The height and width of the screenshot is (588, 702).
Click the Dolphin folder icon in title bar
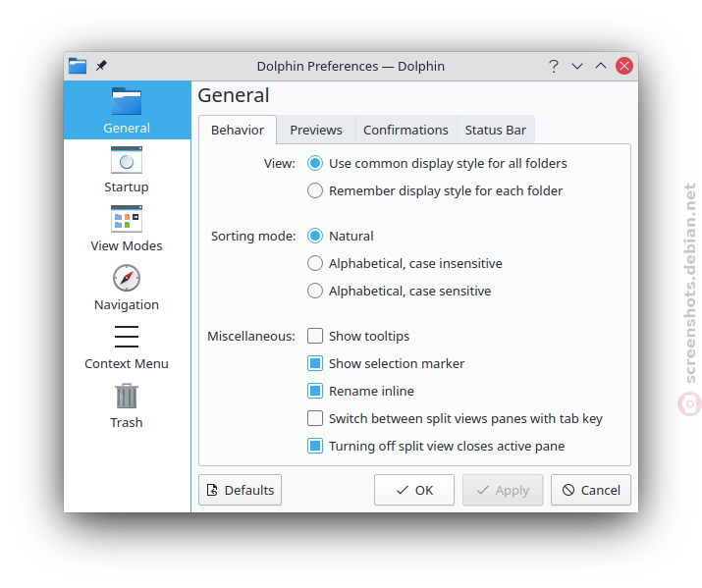click(78, 66)
